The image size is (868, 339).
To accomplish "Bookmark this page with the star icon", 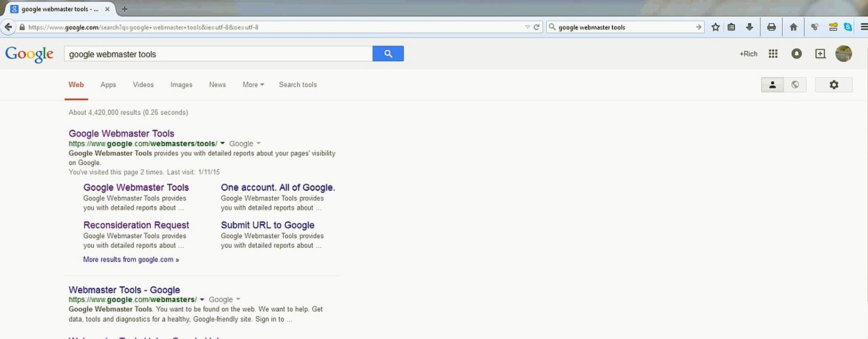I will 715,27.
